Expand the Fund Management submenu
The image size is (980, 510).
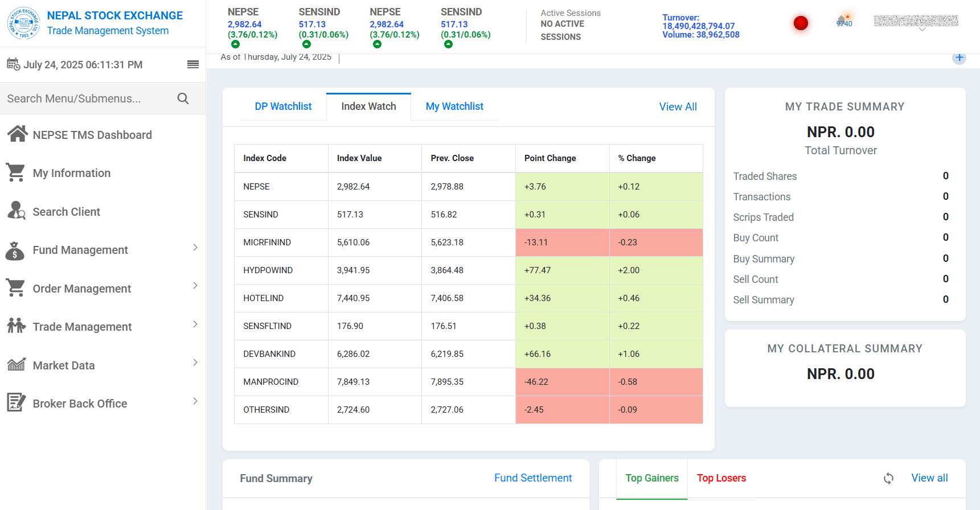click(195, 248)
